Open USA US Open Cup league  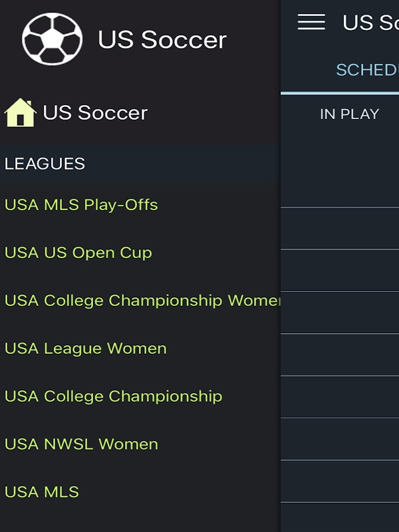coord(78,253)
